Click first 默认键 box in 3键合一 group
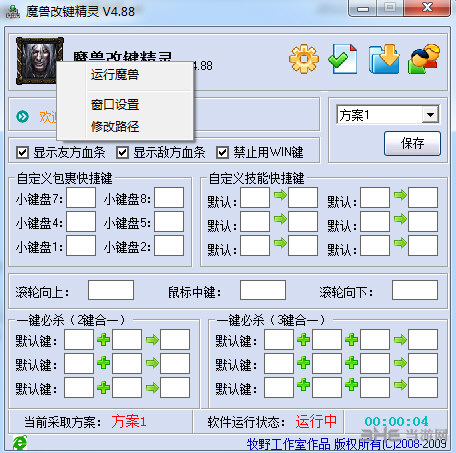 pos(279,339)
